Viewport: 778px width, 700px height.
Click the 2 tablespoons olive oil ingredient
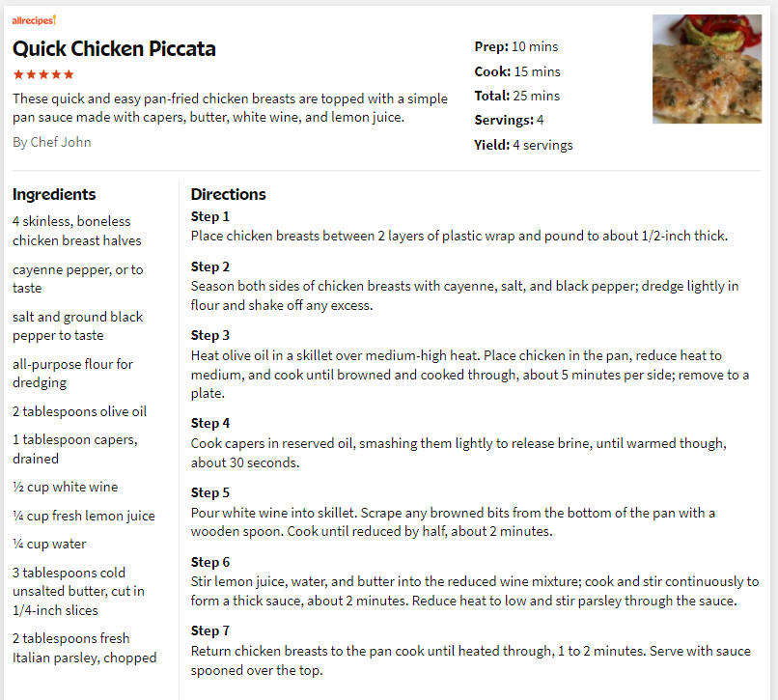[79, 411]
